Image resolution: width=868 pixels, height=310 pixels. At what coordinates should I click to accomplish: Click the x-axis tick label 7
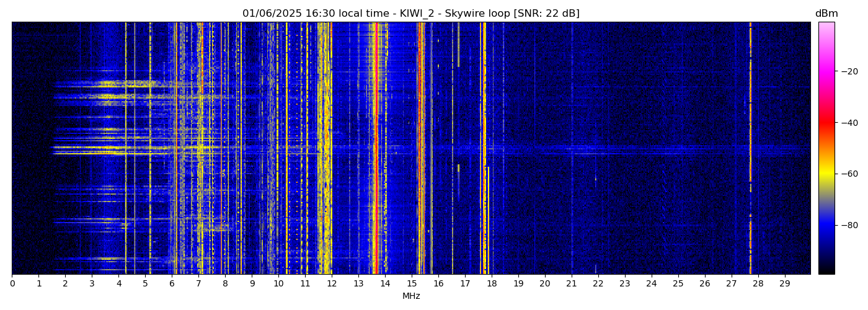tap(198, 283)
